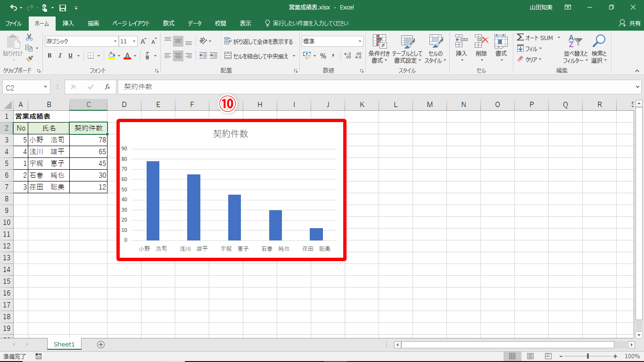Toggle 折り返して全体を表示する wrap text
Screen dimensions: 644x362
(x=259, y=41)
